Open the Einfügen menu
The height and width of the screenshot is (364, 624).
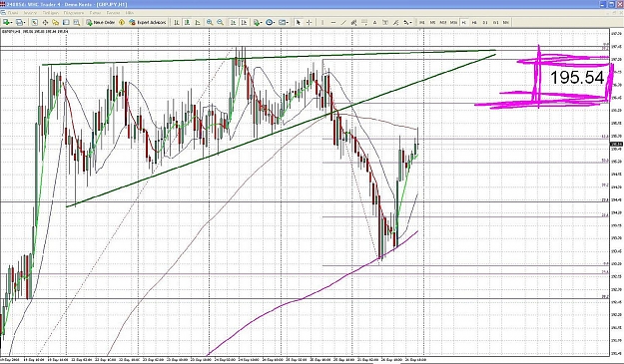pos(51,13)
